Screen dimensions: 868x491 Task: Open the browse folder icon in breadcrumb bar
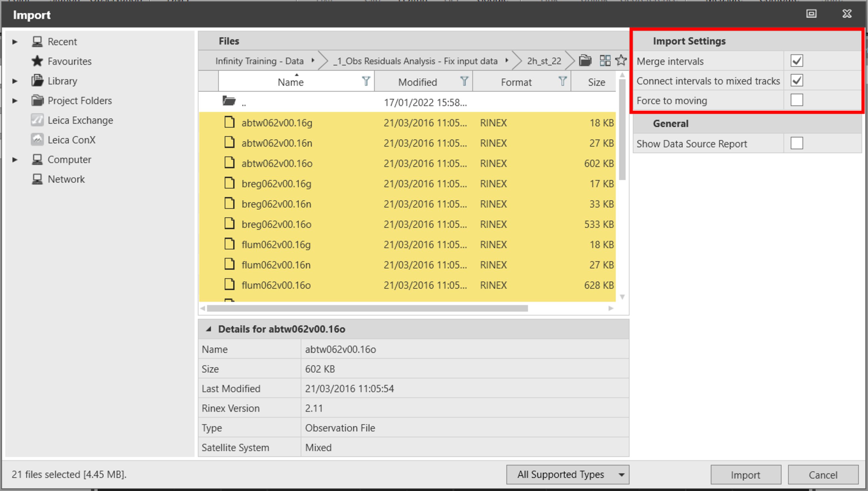coord(585,61)
